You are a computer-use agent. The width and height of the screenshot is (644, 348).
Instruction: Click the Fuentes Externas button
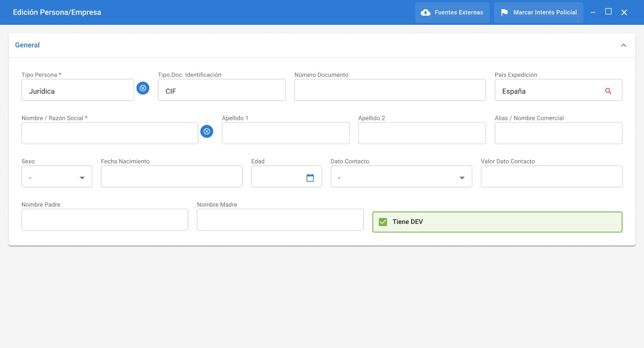coord(452,12)
